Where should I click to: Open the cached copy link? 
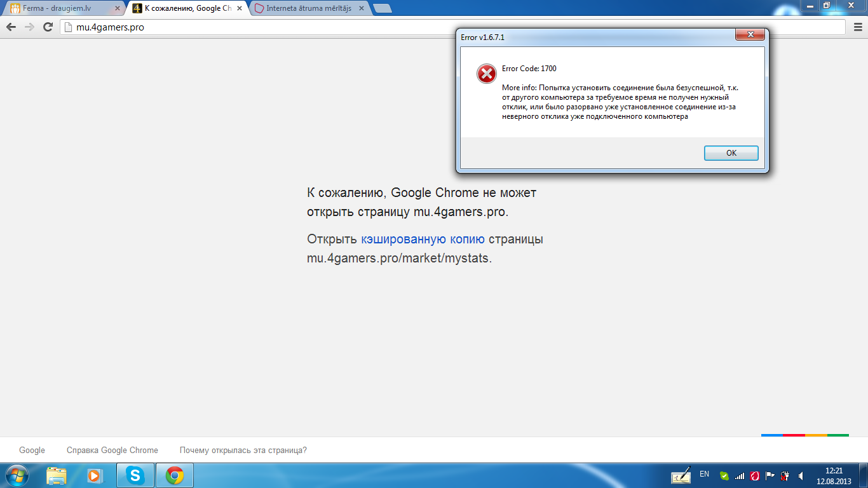click(x=423, y=240)
